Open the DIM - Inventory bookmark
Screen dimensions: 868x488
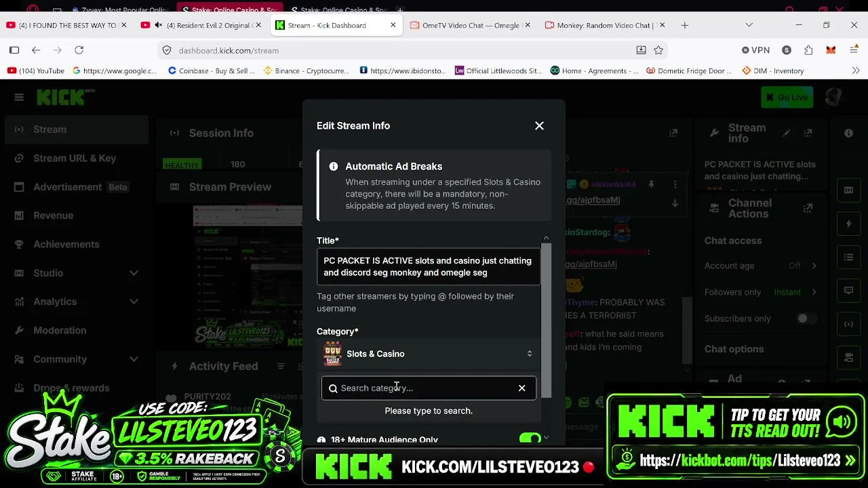tap(773, 70)
